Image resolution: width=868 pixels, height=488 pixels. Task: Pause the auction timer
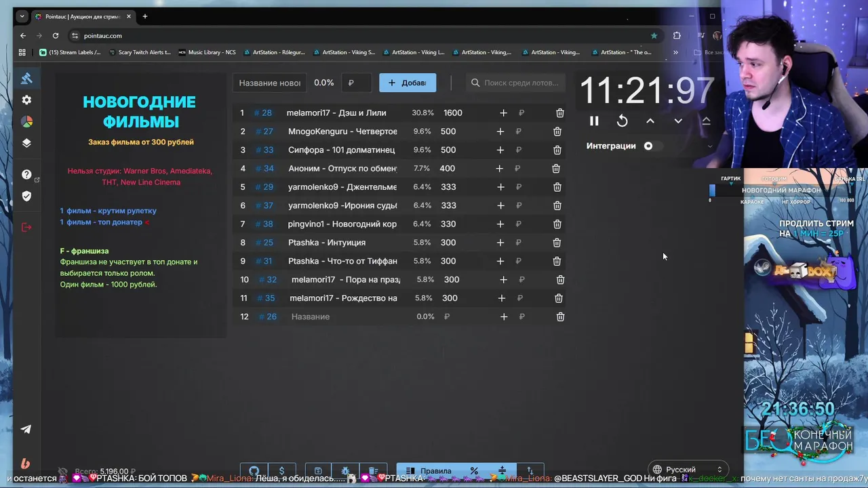click(x=594, y=121)
